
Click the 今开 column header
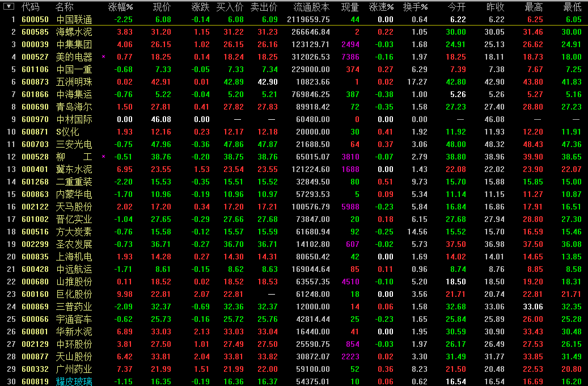coord(457,7)
